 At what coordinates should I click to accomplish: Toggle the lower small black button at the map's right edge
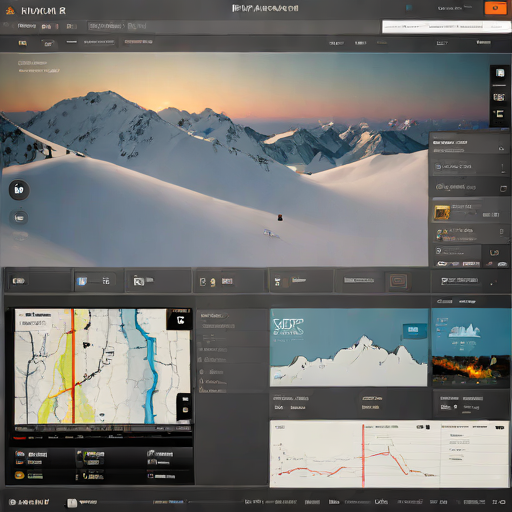pos(185,410)
